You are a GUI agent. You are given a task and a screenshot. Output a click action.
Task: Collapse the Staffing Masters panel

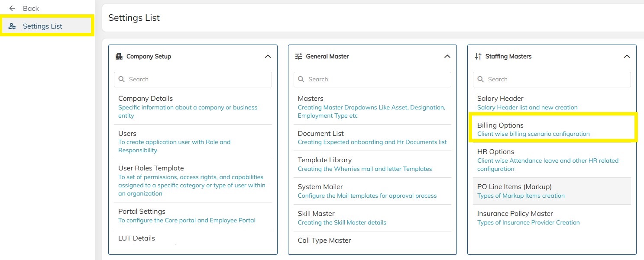(627, 56)
